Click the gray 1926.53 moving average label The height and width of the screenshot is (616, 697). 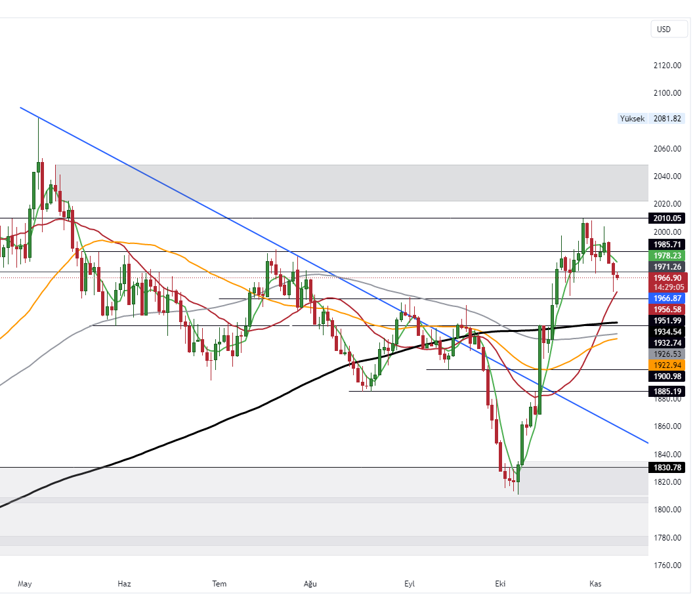667,354
